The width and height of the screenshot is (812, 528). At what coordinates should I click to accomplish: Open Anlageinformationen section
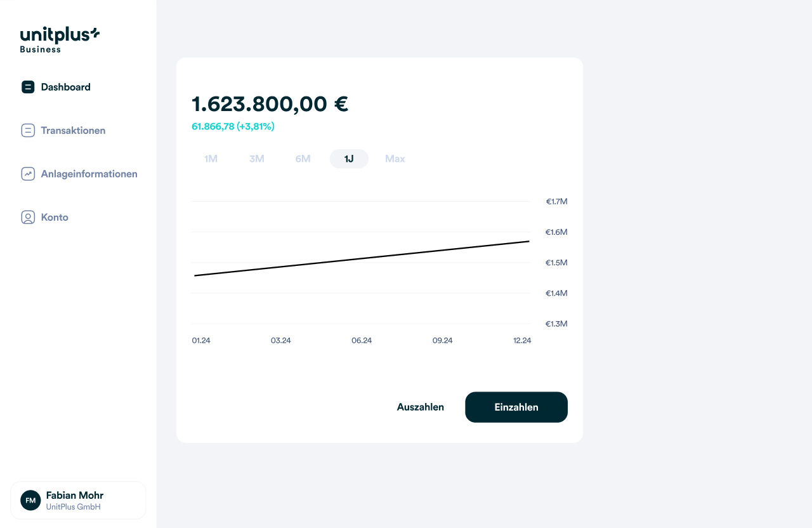pyautogui.click(x=89, y=174)
